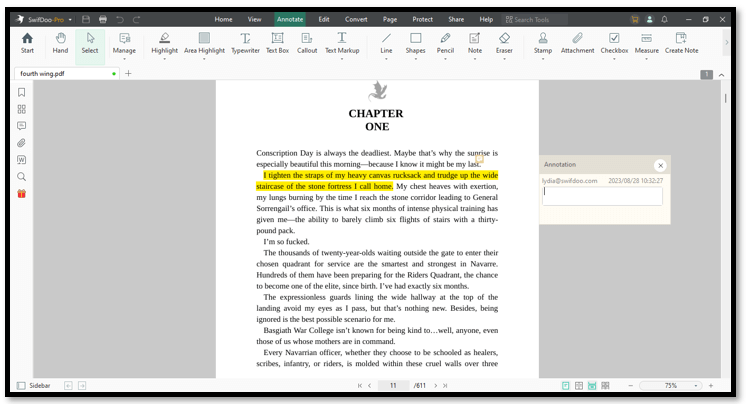Expand the Shapes dropdown arrow

415,59
